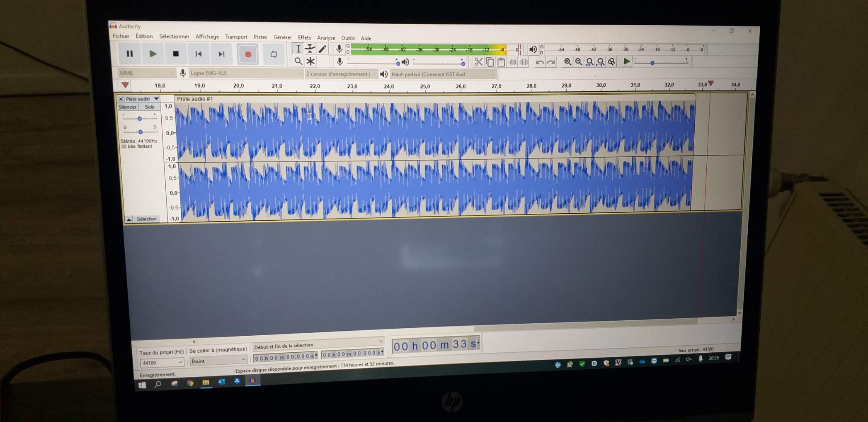This screenshot has width=868, height=422.
Task: Click Fit selection to width icon
Action: [x=589, y=62]
